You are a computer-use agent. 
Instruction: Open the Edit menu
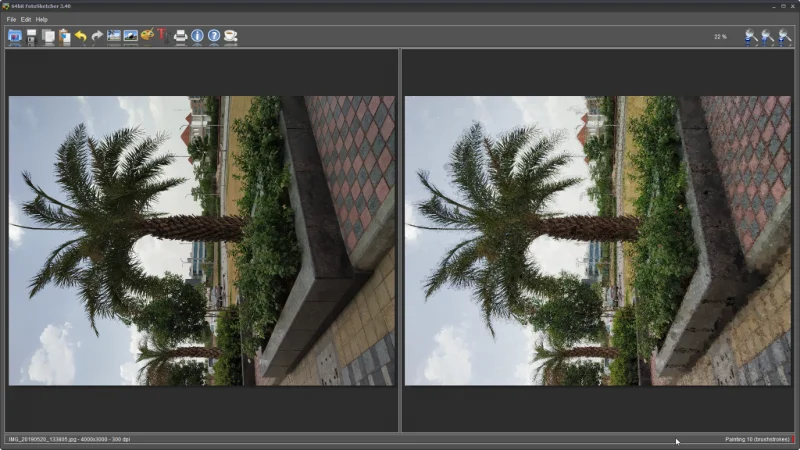(26, 19)
